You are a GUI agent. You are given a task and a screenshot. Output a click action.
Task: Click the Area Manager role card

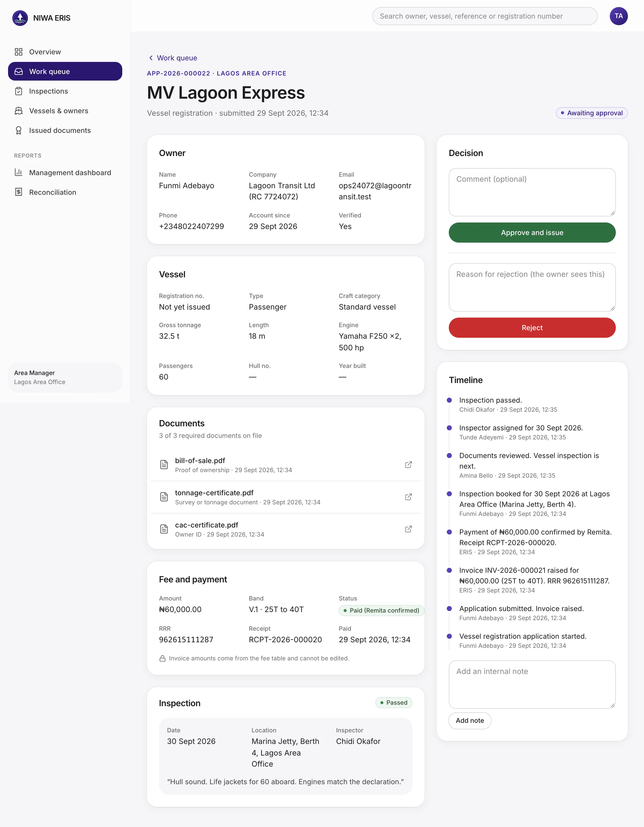click(65, 378)
